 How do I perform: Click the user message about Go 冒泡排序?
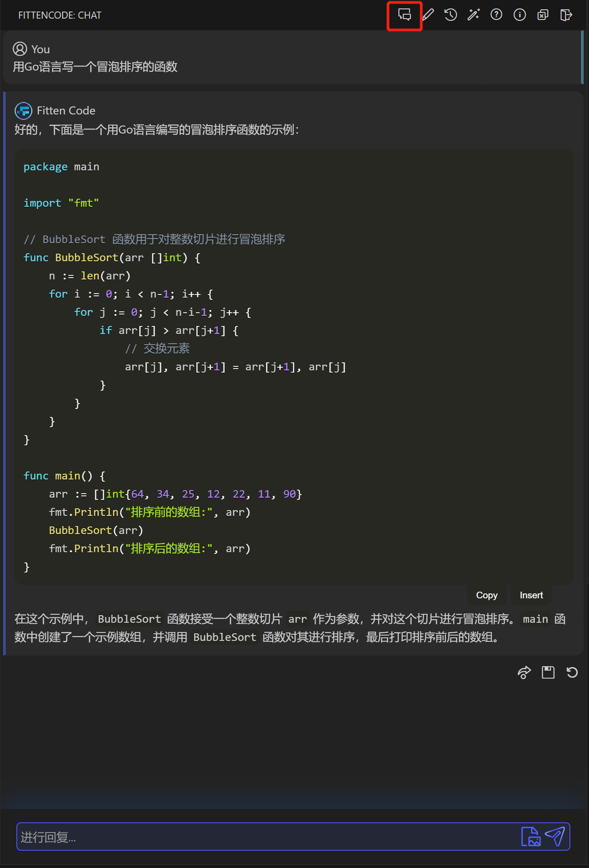[x=95, y=67]
